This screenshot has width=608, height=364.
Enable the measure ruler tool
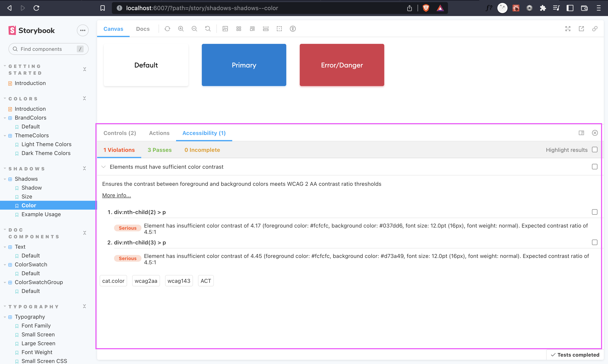coord(266,29)
